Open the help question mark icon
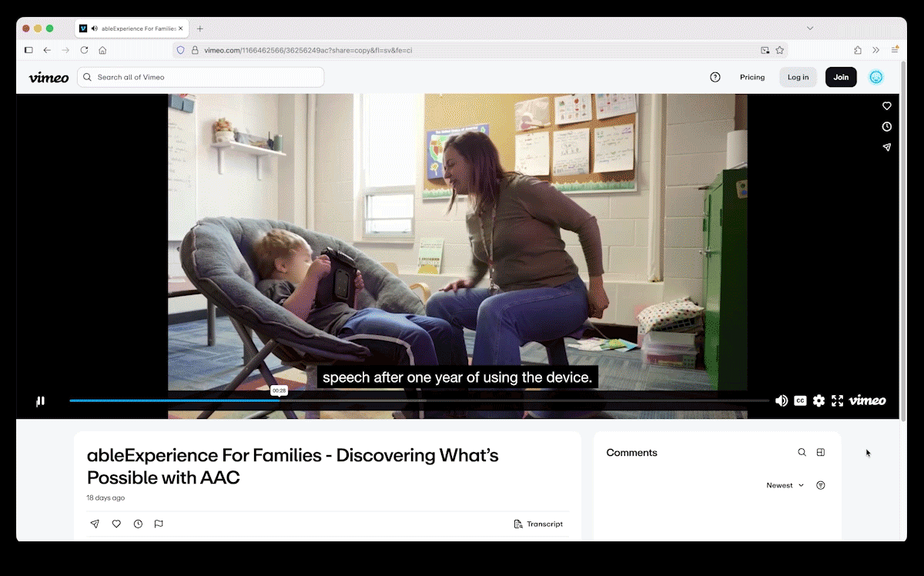This screenshot has height=576, width=924. tap(715, 77)
